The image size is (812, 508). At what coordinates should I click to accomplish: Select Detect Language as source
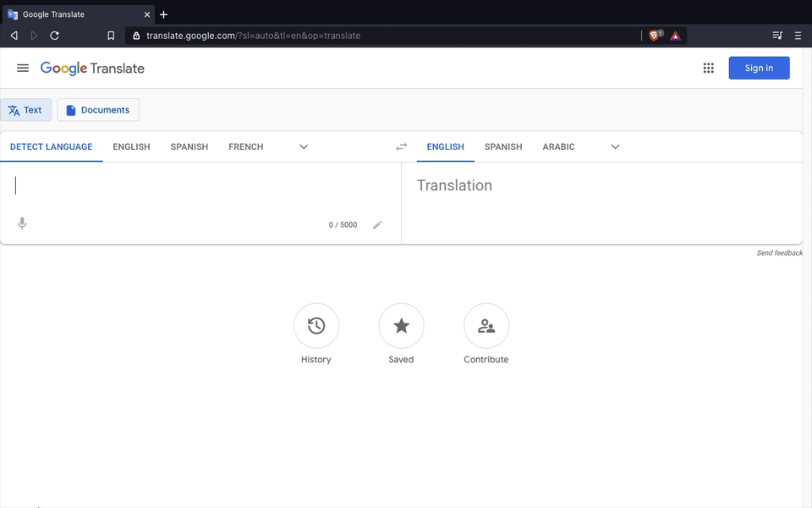pyautogui.click(x=52, y=146)
